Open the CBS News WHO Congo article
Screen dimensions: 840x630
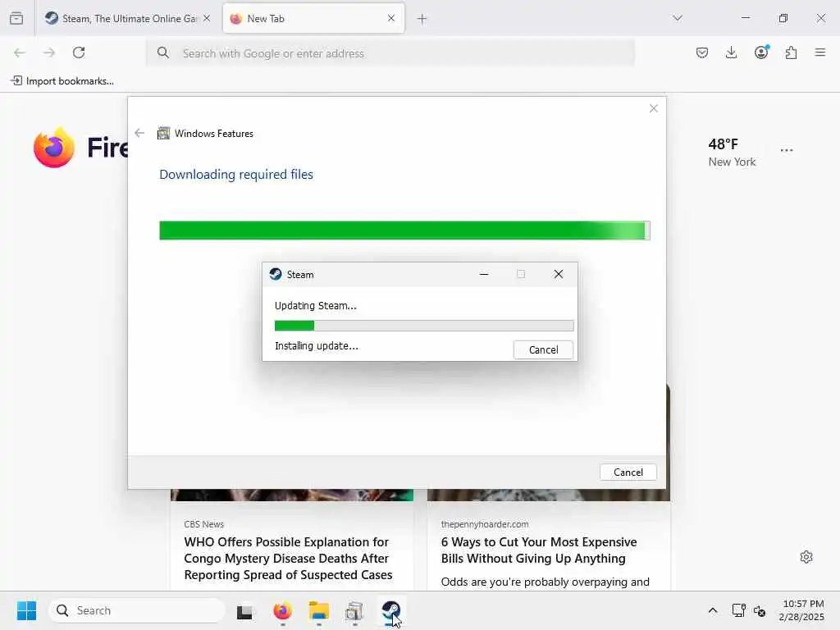click(x=288, y=558)
